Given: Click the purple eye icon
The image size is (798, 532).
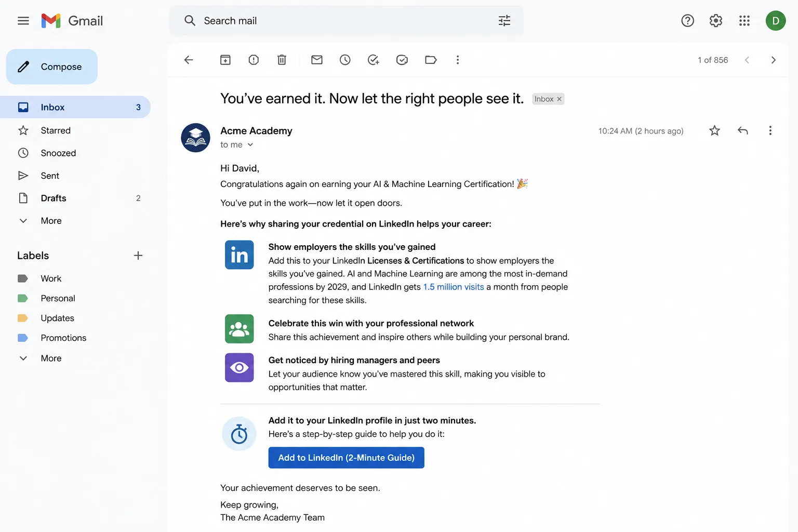Looking at the screenshot, I should click(240, 368).
